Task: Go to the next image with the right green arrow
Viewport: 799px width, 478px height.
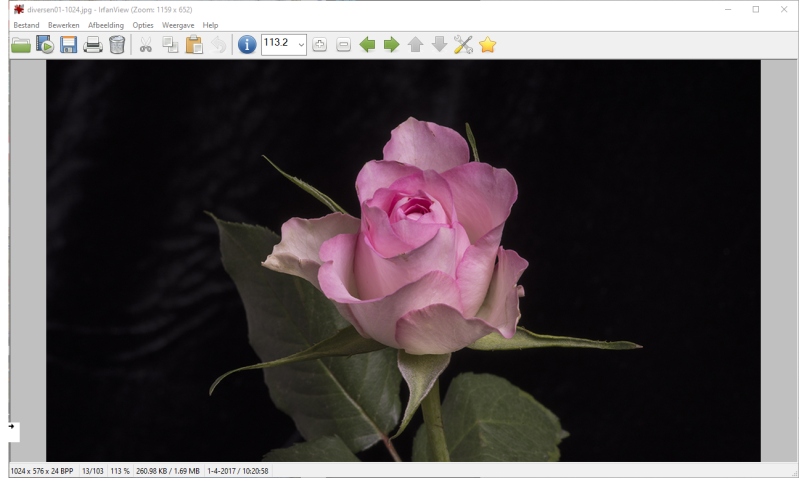Action: (x=392, y=45)
